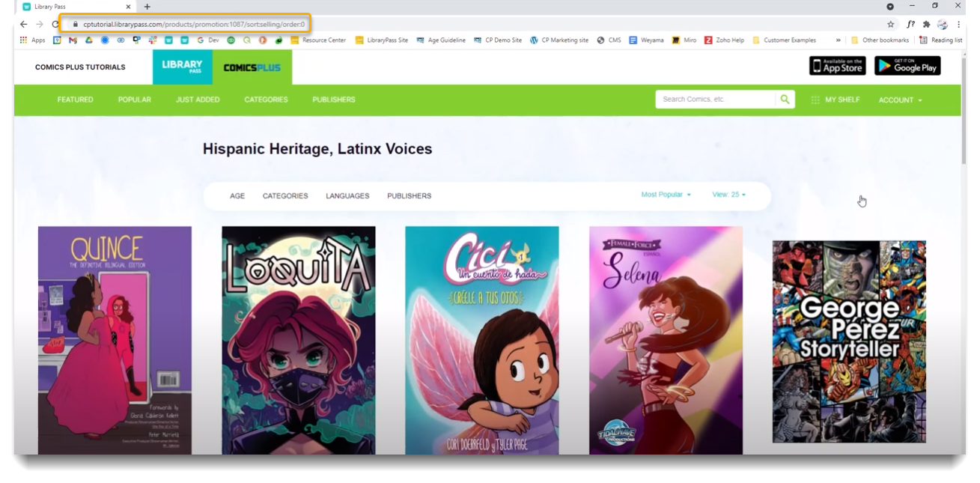The height and width of the screenshot is (483, 980).
Task: Click the browser forward arrow
Action: click(x=40, y=24)
